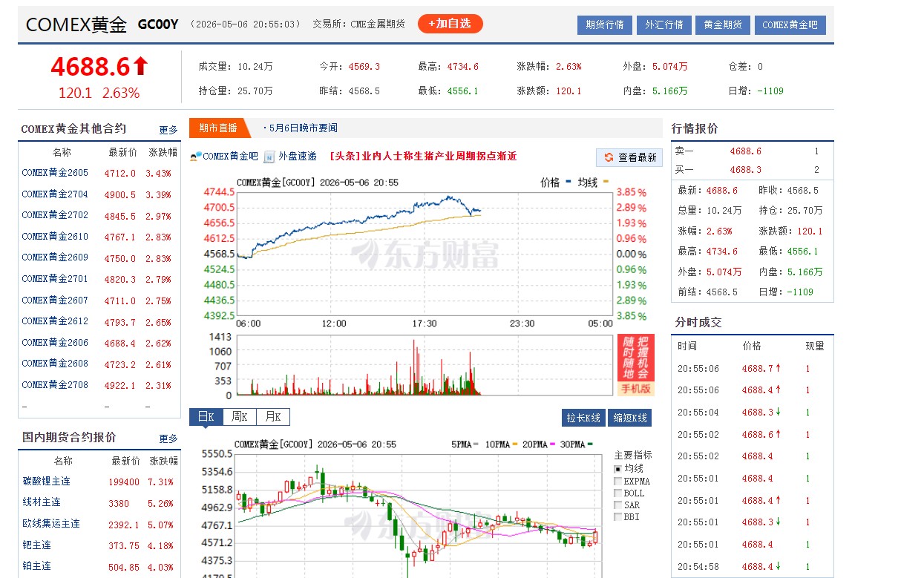Click 更多 beside 国内期货合约报价
Image resolution: width=924 pixels, height=578 pixels.
(x=168, y=439)
